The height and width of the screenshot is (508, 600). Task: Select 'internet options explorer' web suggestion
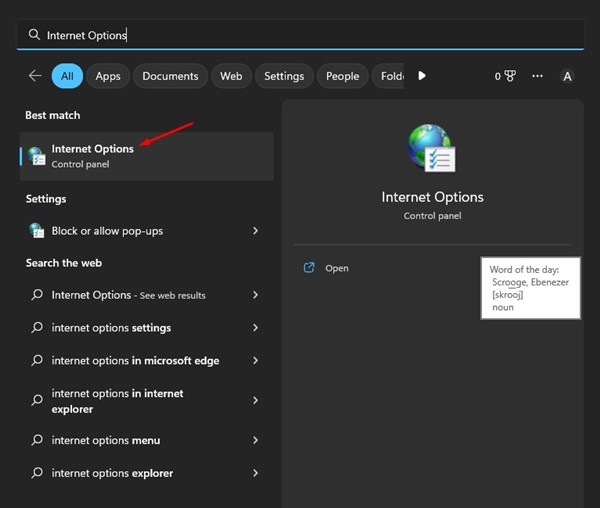point(112,473)
